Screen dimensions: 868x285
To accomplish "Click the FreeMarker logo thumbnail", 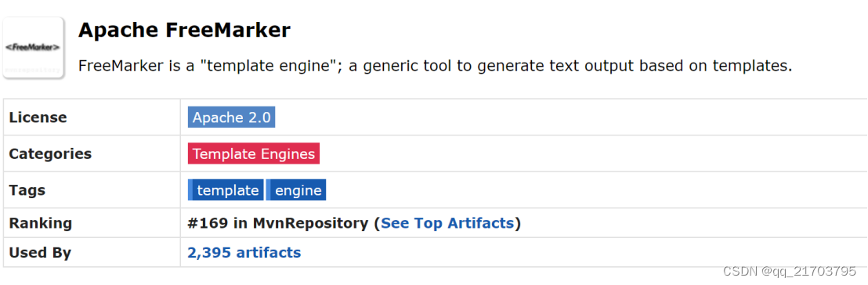I will pyautogui.click(x=33, y=48).
